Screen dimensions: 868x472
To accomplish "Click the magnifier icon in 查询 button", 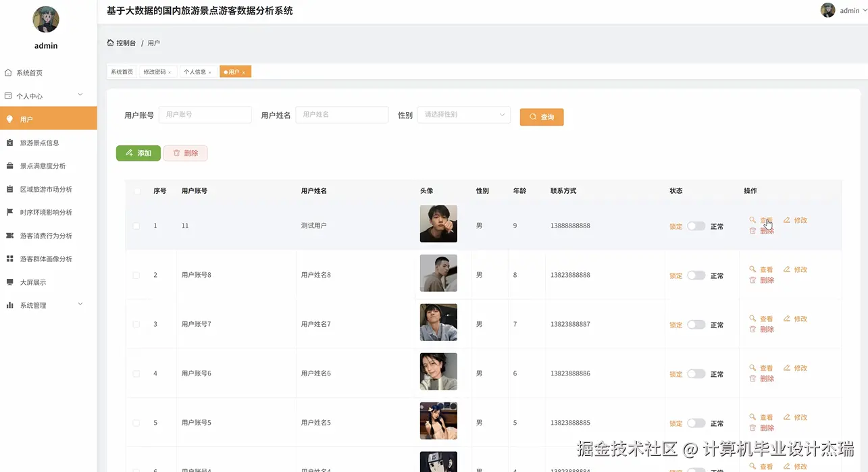I will [x=533, y=117].
